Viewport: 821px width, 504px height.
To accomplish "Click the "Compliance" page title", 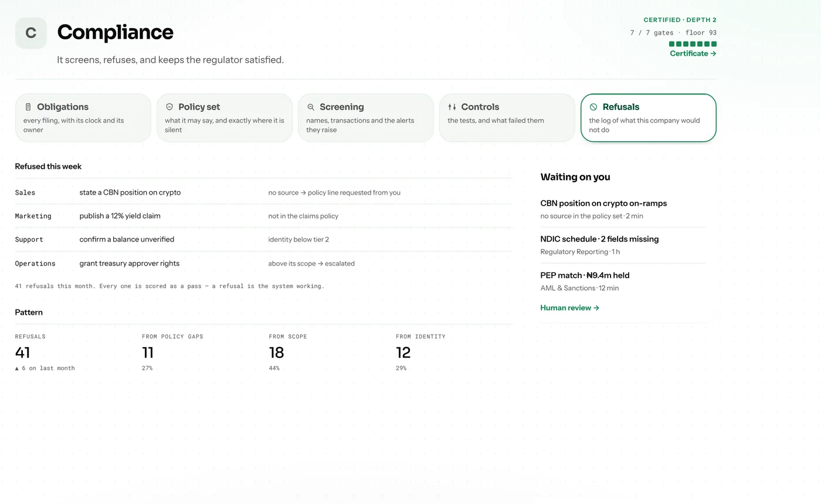I will point(115,32).
